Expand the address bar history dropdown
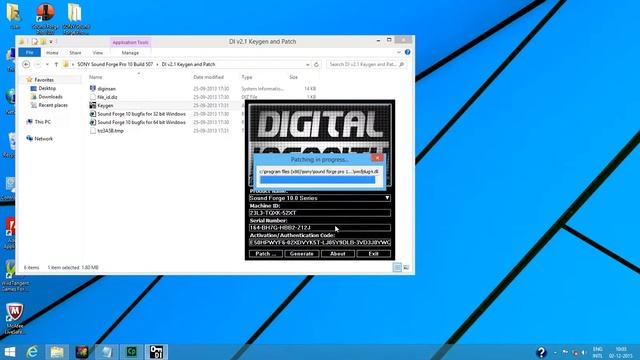Viewport: 640px width, 360px height. 307,64
